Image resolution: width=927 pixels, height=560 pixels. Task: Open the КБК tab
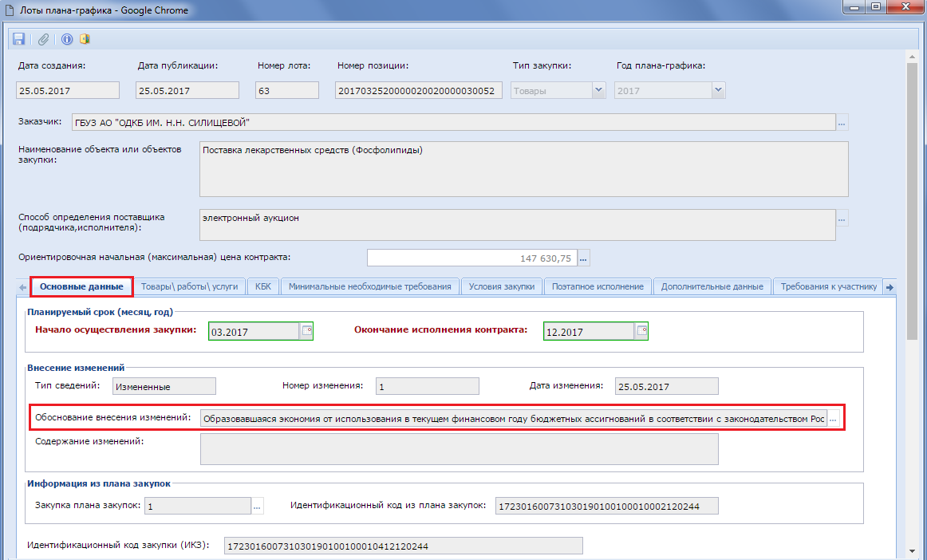coord(263,286)
